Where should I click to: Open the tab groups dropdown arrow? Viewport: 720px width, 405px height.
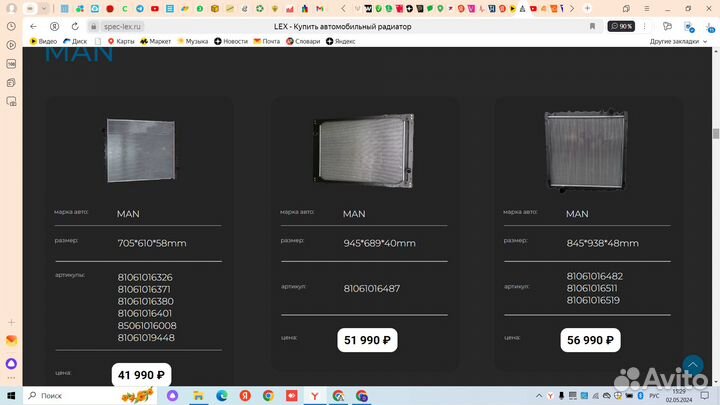[44, 8]
